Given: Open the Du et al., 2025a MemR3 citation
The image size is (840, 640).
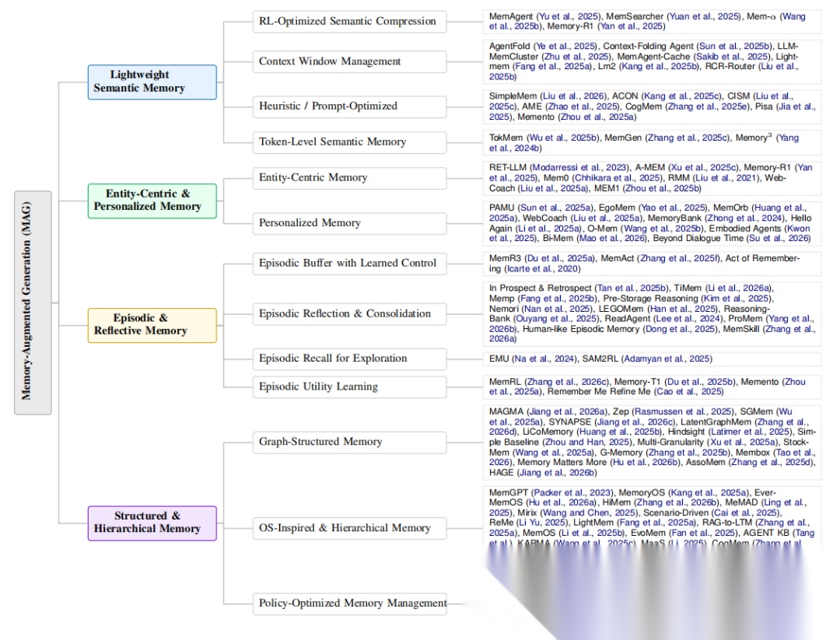Looking at the screenshot, I should (x=560, y=259).
